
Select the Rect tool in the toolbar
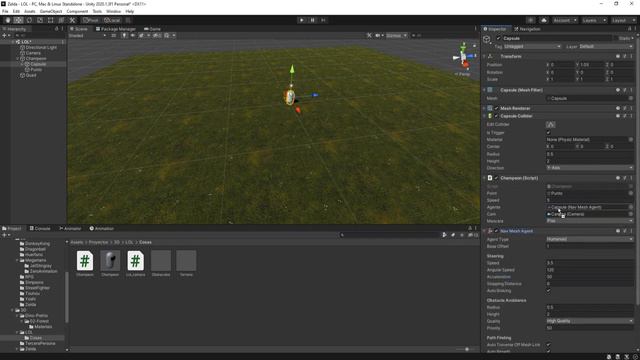tap(51, 20)
